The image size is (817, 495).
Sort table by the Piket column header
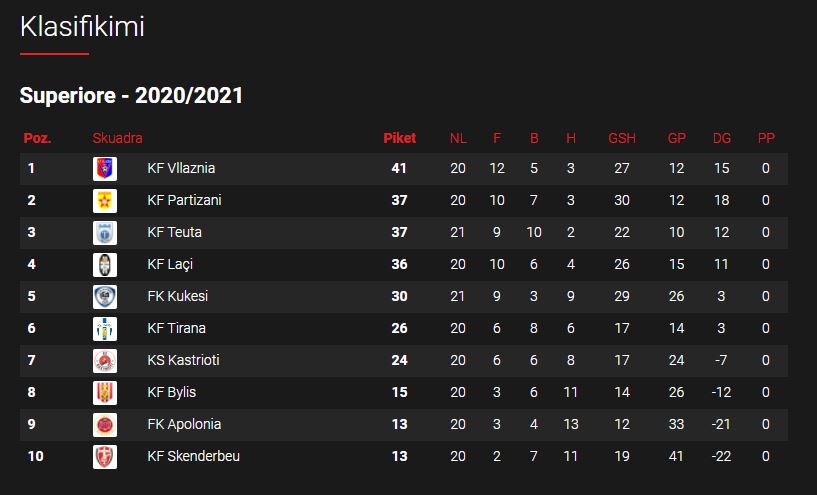pos(399,138)
